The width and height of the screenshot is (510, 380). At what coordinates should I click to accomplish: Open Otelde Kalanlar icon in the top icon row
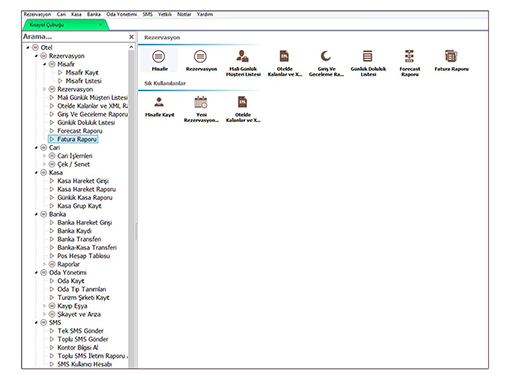click(x=284, y=56)
